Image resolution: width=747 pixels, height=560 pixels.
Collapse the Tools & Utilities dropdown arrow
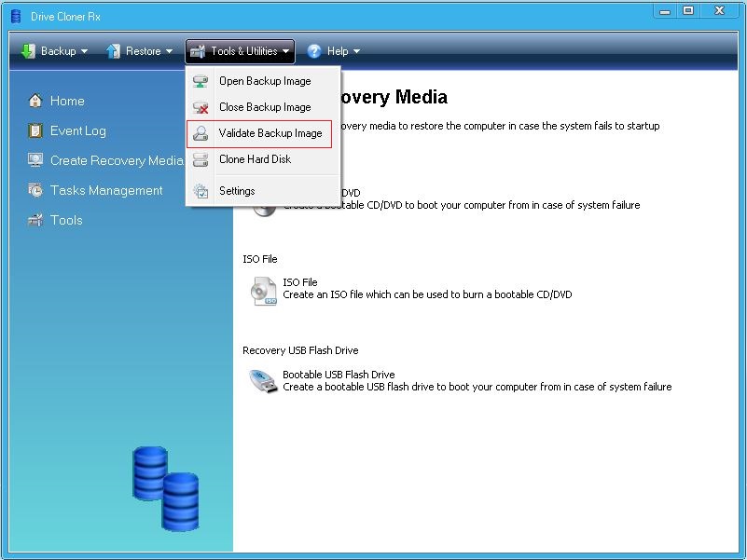[x=285, y=51]
